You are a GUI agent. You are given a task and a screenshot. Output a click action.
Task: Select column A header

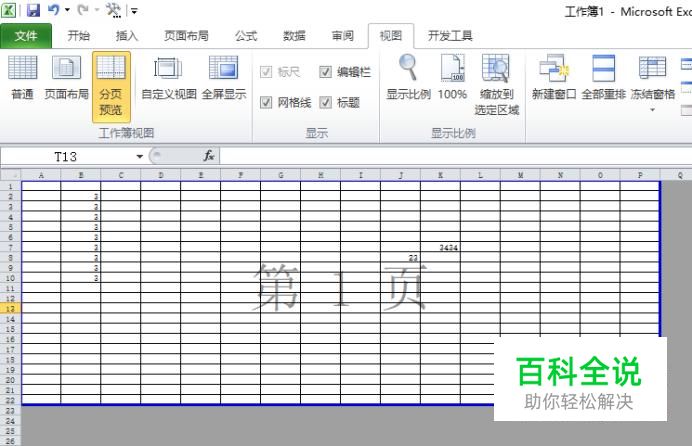[x=41, y=175]
